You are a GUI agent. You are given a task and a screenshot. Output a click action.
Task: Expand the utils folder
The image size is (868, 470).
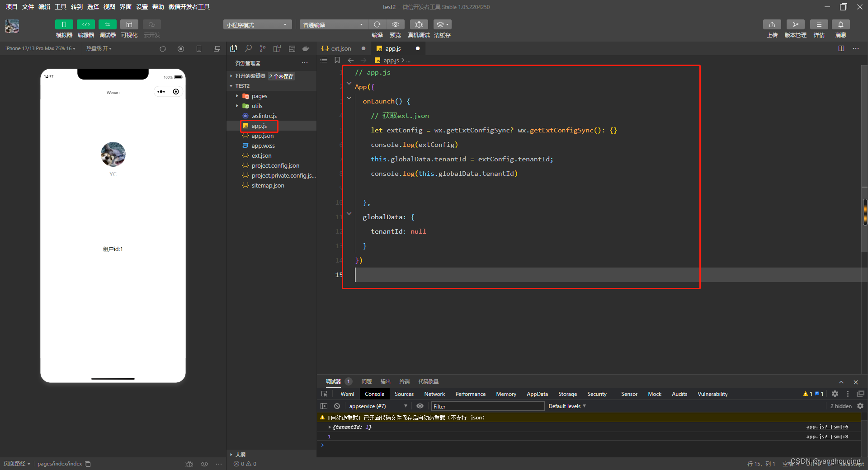[x=237, y=106]
